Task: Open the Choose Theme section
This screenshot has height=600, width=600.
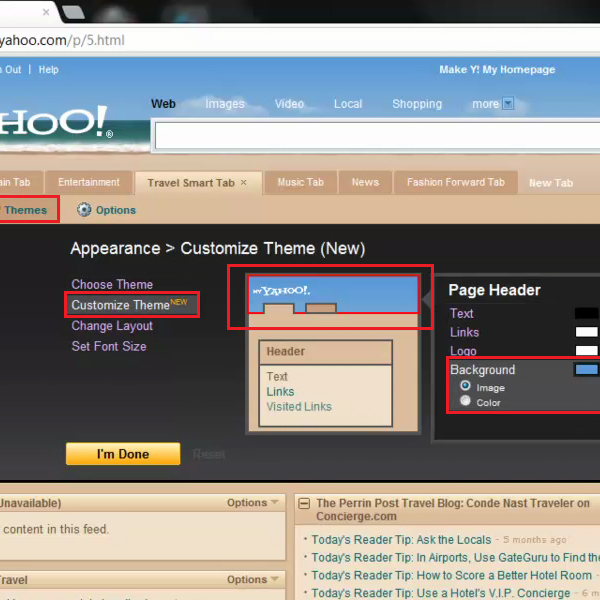Action: click(x=112, y=284)
